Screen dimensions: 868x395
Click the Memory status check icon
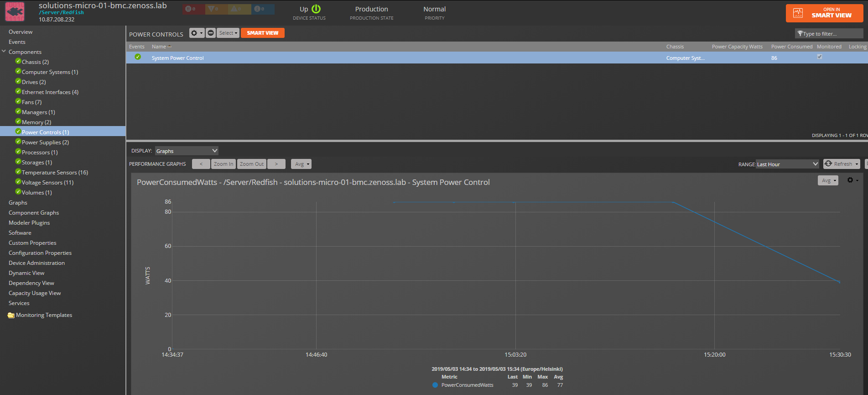tap(18, 121)
